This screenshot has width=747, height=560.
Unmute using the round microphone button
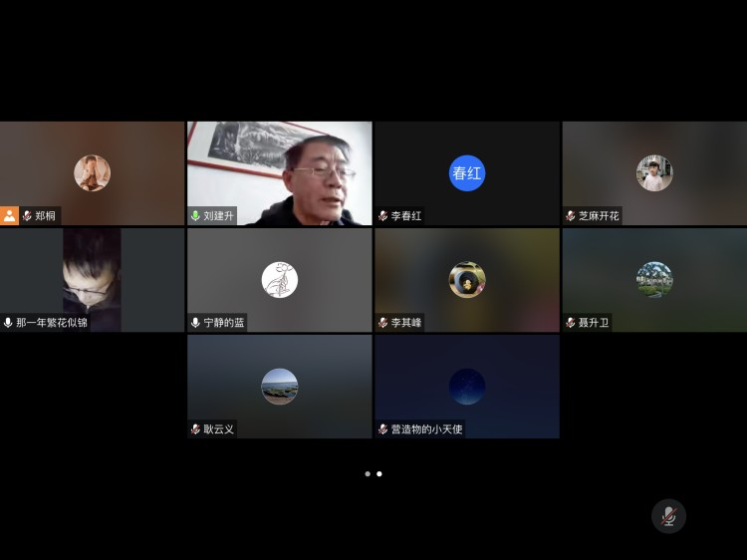(x=668, y=516)
